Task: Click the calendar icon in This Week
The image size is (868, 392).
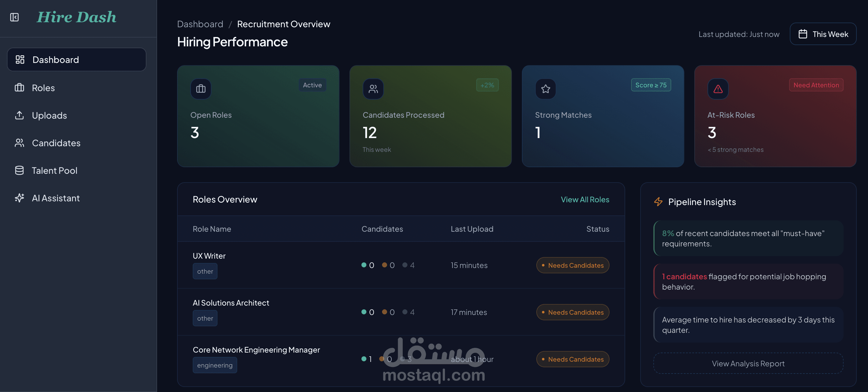Action: [x=803, y=34]
